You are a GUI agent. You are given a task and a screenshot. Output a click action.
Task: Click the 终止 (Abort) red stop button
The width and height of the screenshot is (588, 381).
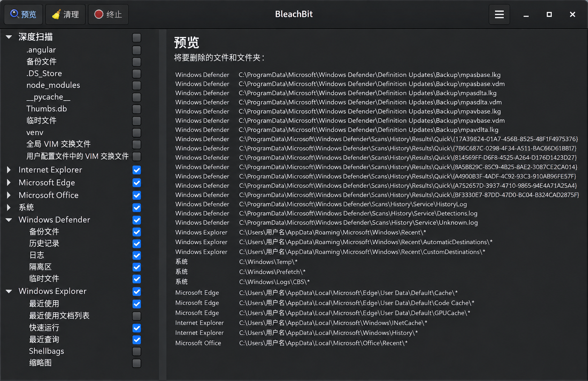108,14
